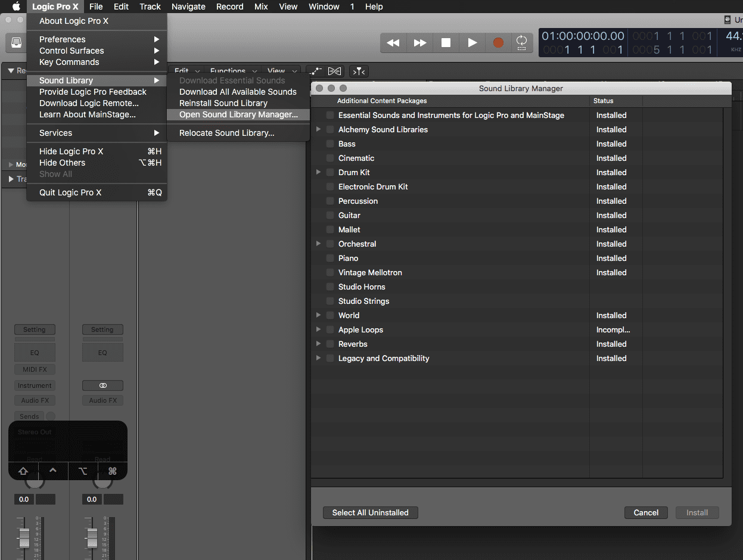The height and width of the screenshot is (560, 743).
Task: Open the Track menu
Action: coord(150,7)
